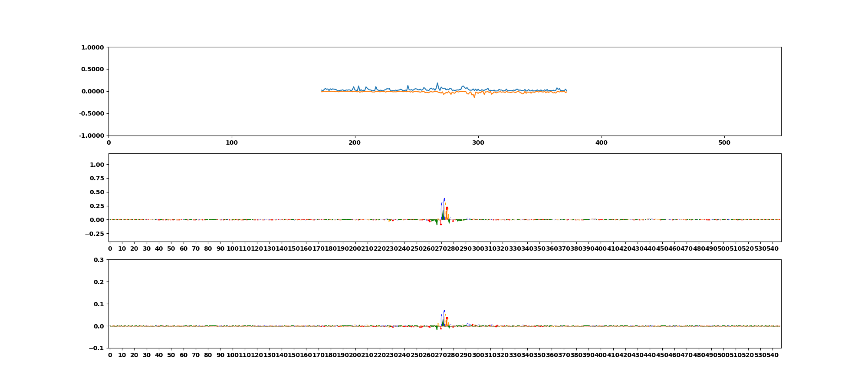Click the blue line's highest peak in top plot
Image resolution: width=868 pixels, height=391 pixels.
click(437, 83)
